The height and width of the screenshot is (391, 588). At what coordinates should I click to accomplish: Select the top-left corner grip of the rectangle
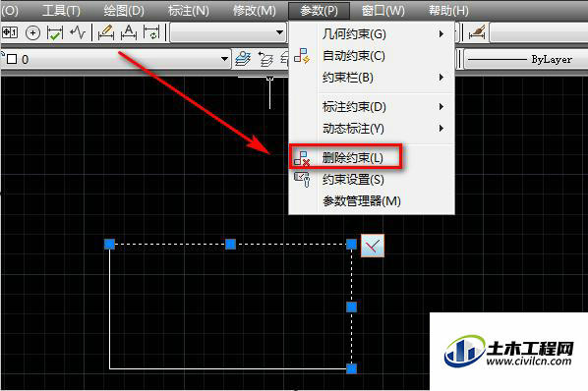(x=109, y=245)
